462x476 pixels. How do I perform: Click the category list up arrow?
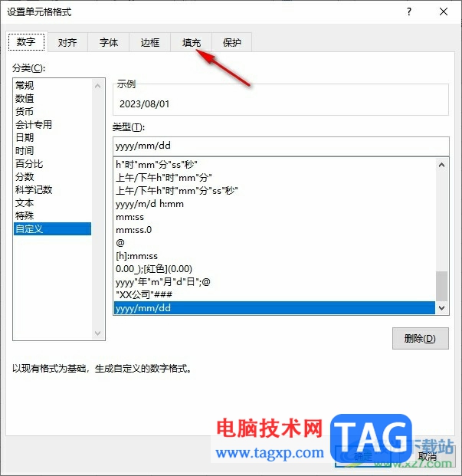[x=97, y=86]
